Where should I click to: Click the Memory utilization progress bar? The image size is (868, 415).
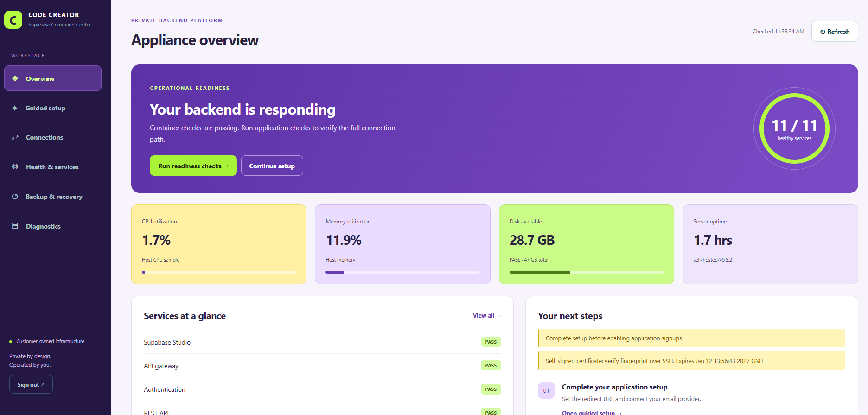402,272
